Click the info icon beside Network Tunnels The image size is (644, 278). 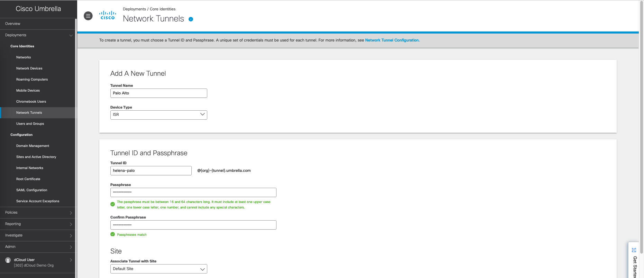point(191,19)
